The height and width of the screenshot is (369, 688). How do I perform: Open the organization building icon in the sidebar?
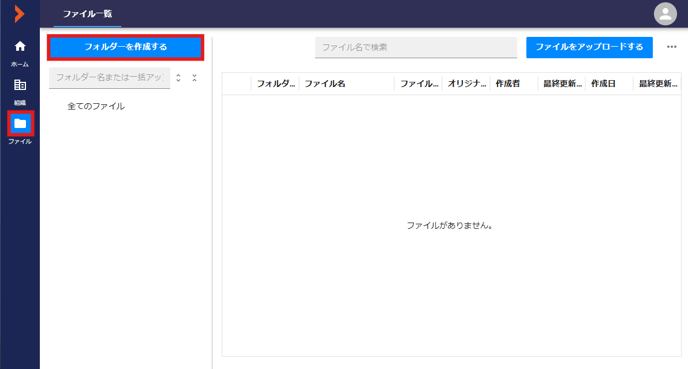[20, 85]
